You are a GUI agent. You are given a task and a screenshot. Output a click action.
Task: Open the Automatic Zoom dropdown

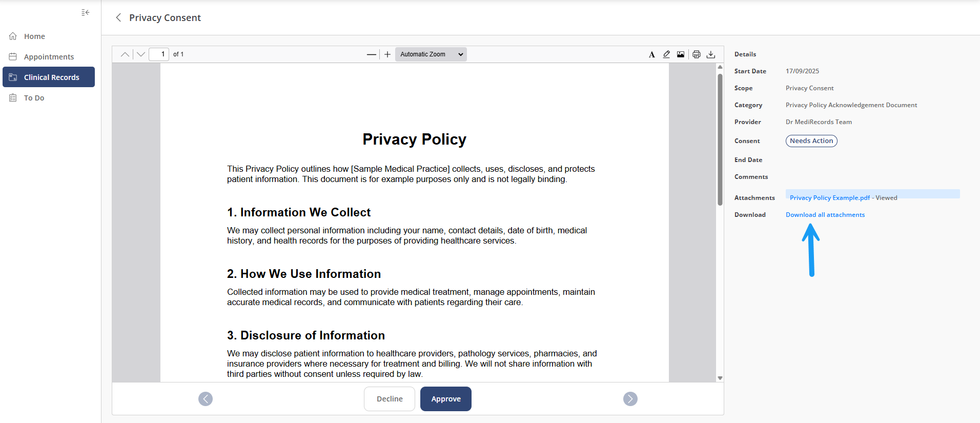(x=431, y=54)
